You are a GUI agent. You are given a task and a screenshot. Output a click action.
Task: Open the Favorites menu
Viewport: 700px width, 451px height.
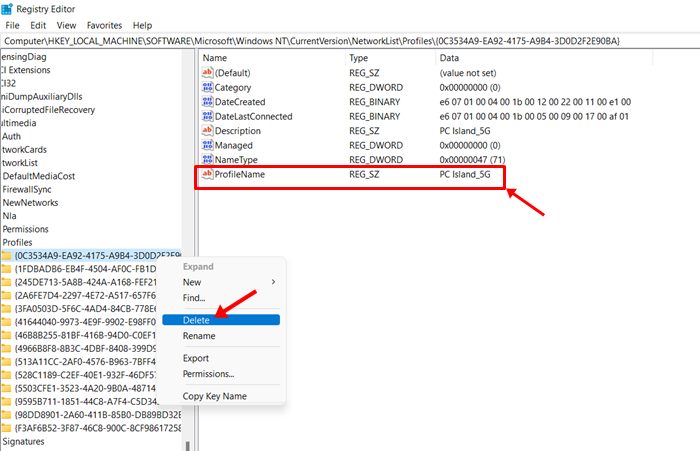[x=104, y=25]
